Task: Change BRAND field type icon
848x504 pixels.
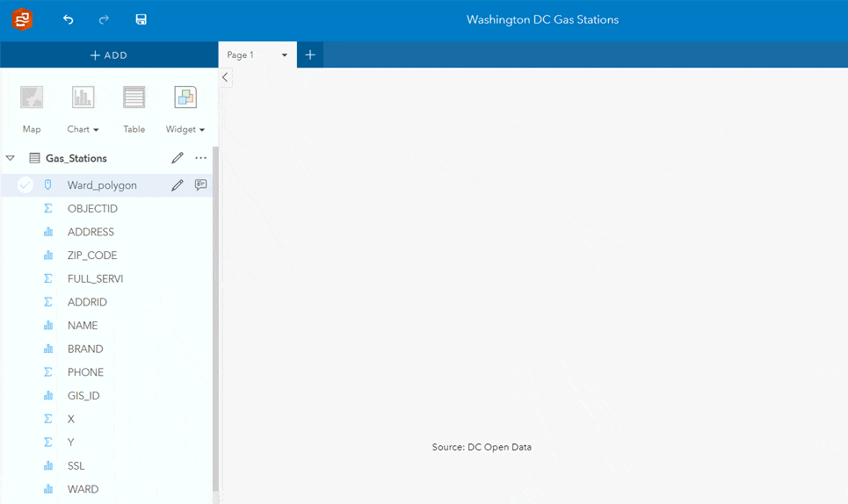Action: point(48,349)
